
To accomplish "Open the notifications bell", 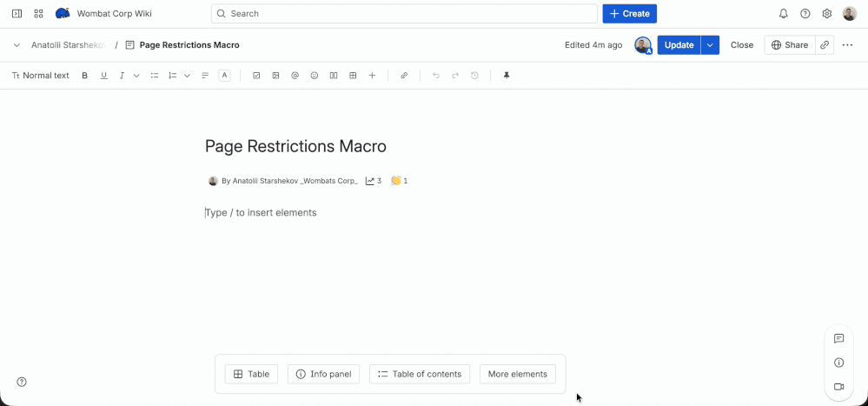I will click(784, 14).
